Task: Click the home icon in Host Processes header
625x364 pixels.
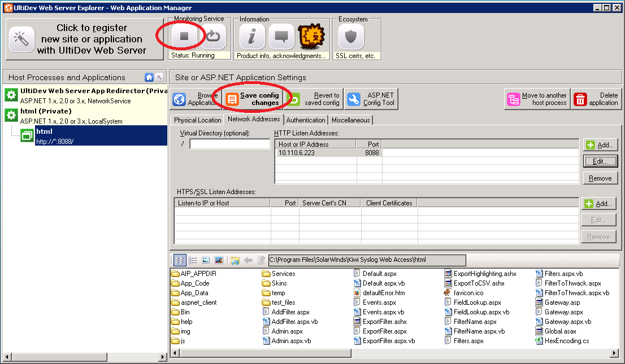Action: pos(149,77)
